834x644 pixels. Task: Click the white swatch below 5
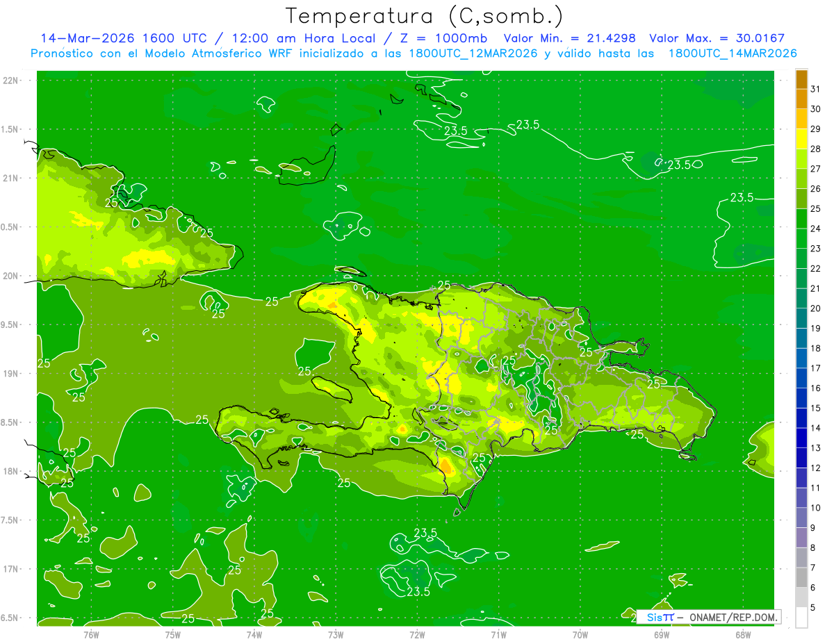(801, 618)
